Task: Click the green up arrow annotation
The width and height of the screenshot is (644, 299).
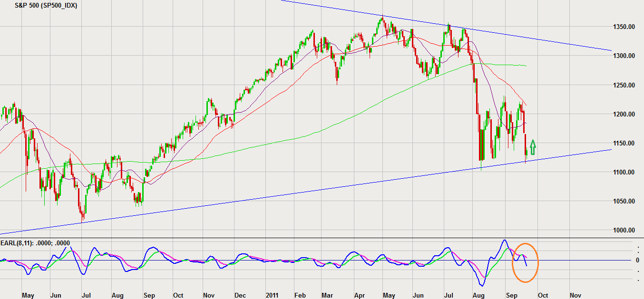Action: click(x=533, y=147)
